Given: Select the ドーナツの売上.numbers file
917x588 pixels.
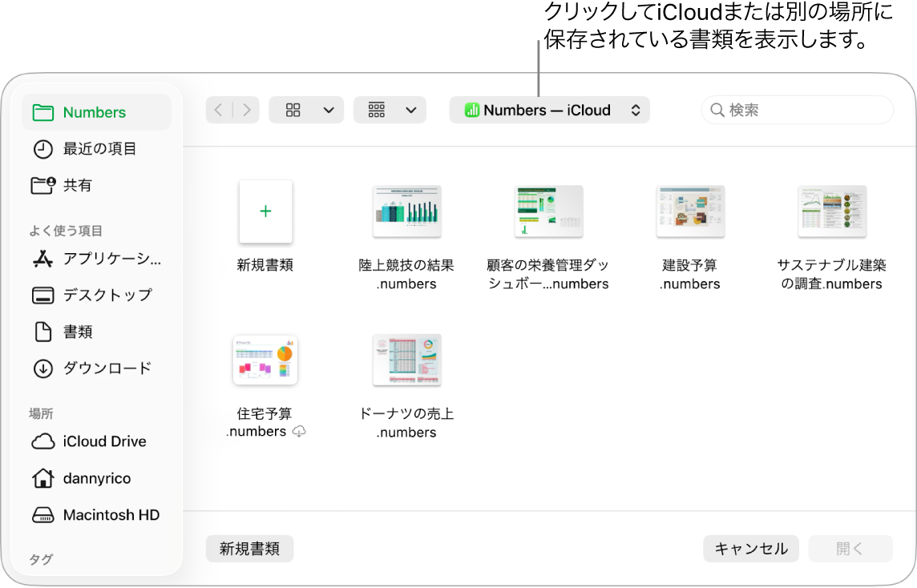Looking at the screenshot, I should 406,360.
